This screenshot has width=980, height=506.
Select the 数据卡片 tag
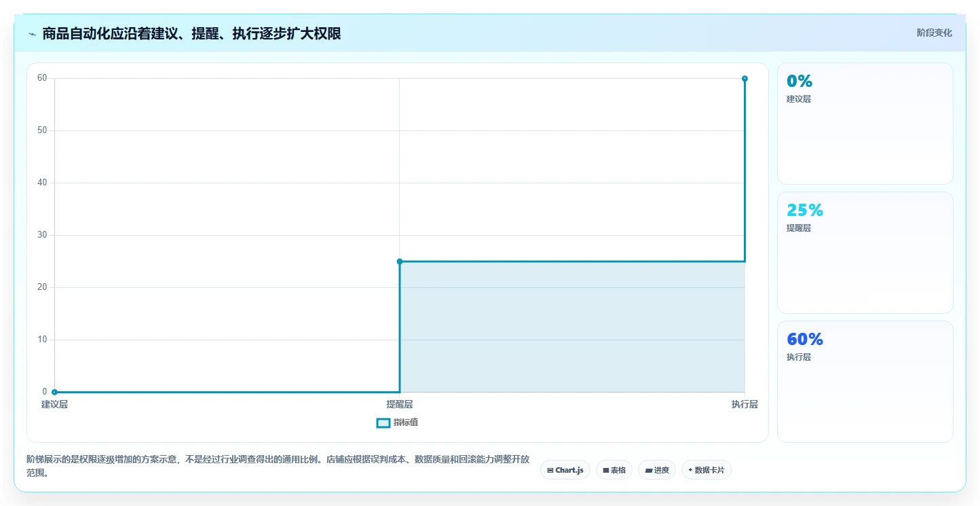706,470
